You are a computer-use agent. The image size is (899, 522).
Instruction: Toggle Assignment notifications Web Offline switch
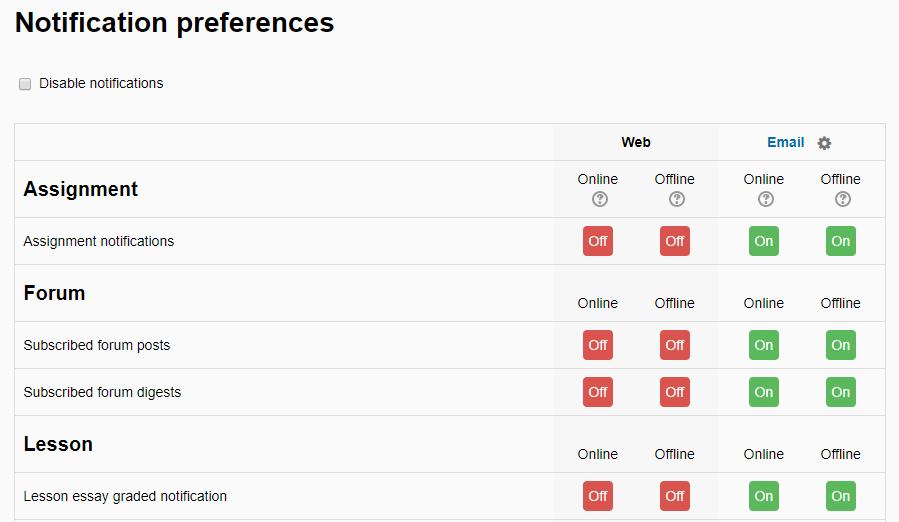[675, 241]
